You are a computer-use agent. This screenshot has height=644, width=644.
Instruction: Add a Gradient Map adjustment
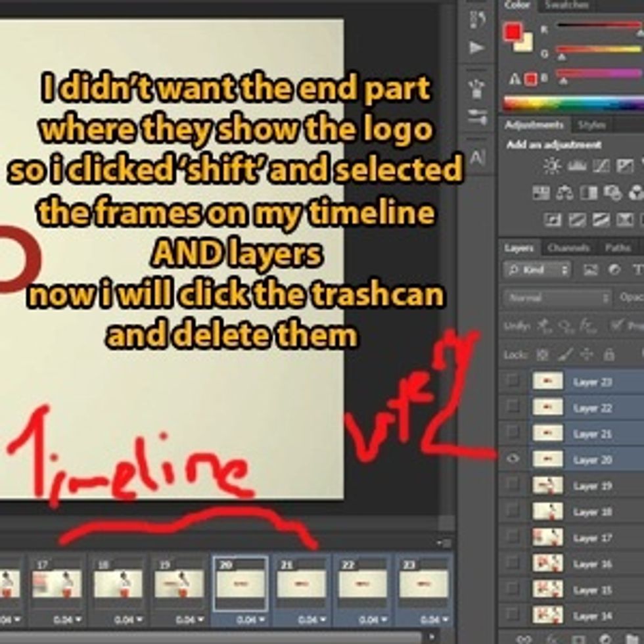point(625,220)
